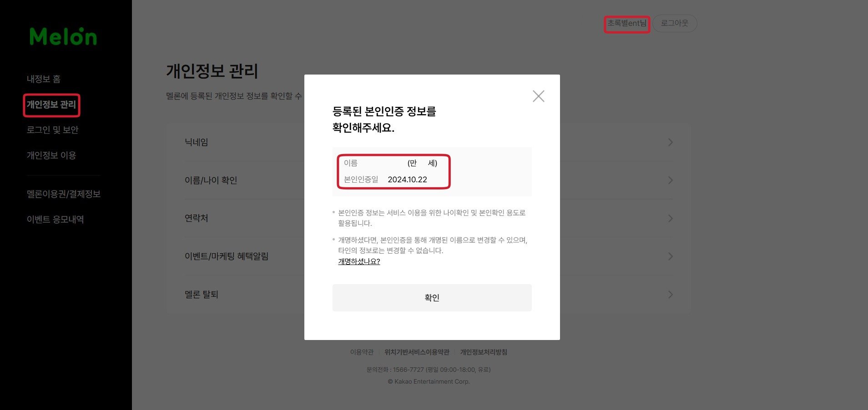Follow the 개명하셨나요? link
Screen dimensions: 868x410
point(359,261)
